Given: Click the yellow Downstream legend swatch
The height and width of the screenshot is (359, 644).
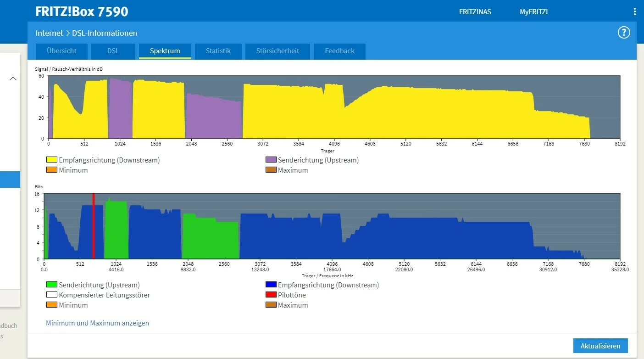Looking at the screenshot, I should 52,160.
